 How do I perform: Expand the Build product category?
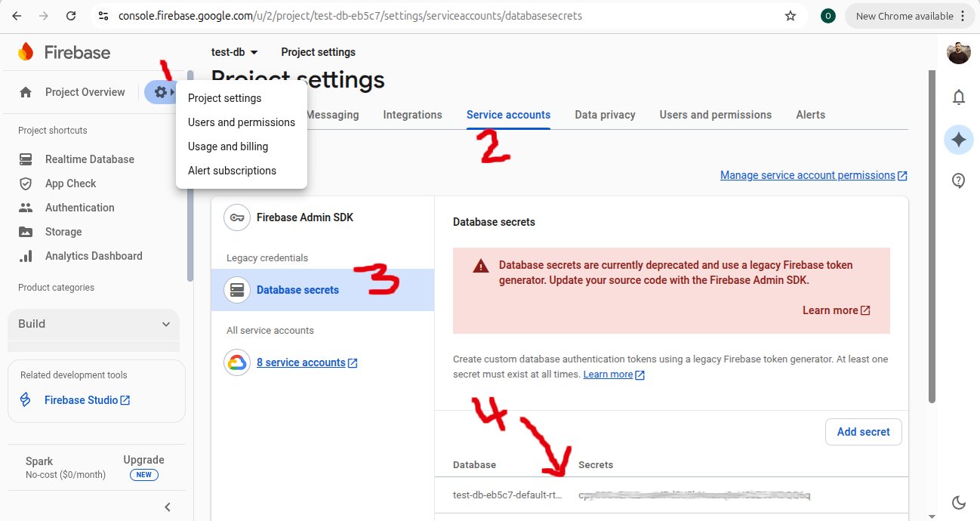pos(94,324)
